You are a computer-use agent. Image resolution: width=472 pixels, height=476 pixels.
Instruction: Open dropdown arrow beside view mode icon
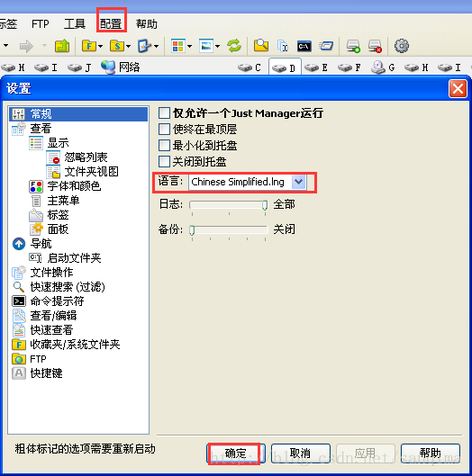click(x=190, y=47)
